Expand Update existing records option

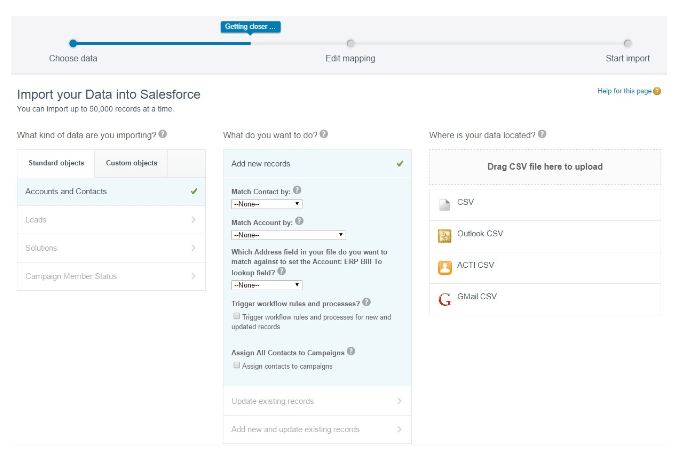316,401
